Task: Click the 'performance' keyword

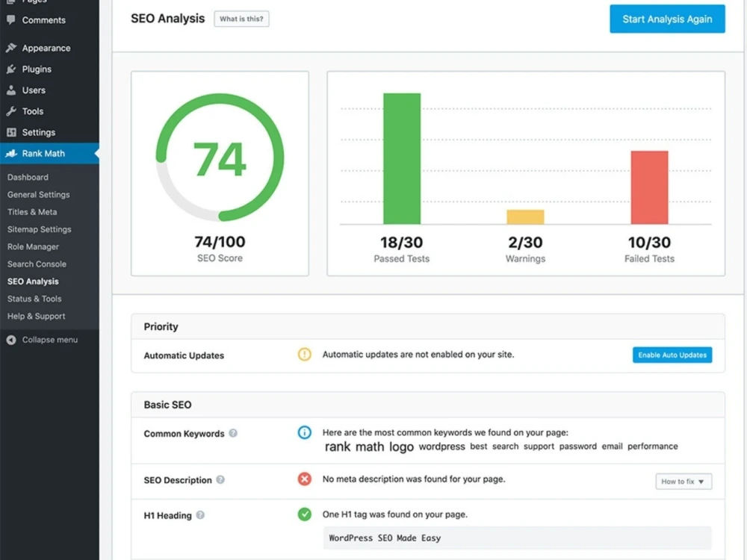Action: pos(652,447)
